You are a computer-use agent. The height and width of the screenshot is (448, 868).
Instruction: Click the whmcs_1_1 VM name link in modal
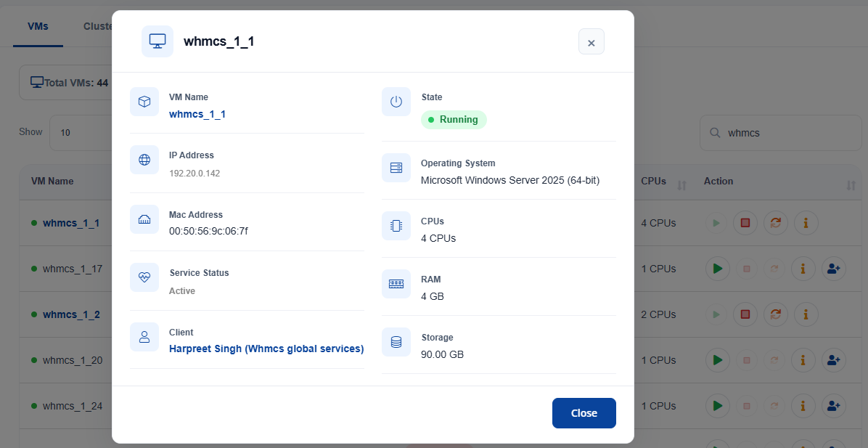pos(197,114)
